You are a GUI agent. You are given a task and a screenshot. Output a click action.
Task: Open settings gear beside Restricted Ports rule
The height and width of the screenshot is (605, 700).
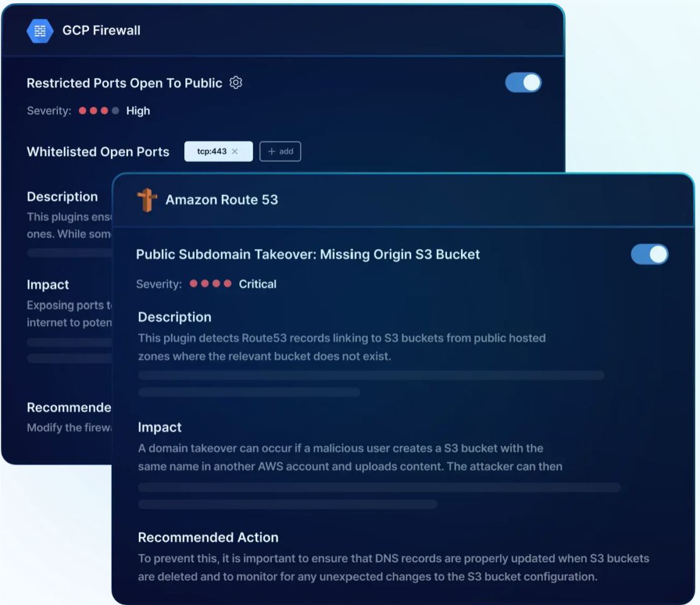click(235, 83)
